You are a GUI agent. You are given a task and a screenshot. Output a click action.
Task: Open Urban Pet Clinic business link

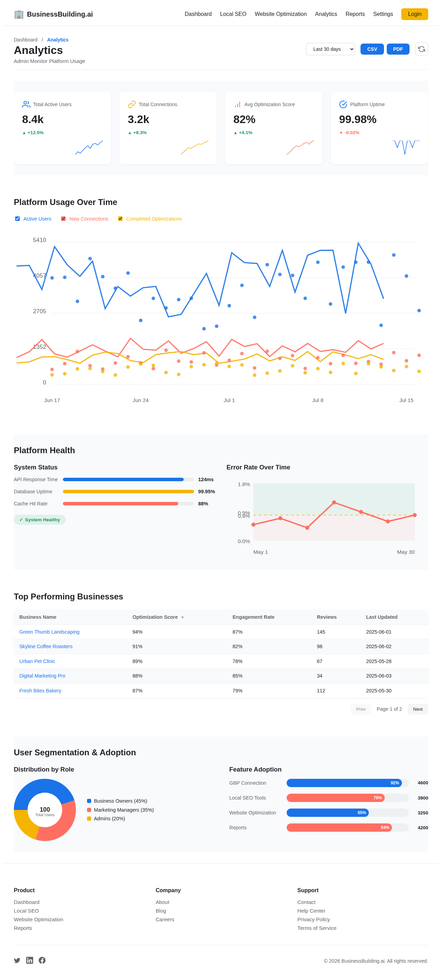click(x=37, y=661)
